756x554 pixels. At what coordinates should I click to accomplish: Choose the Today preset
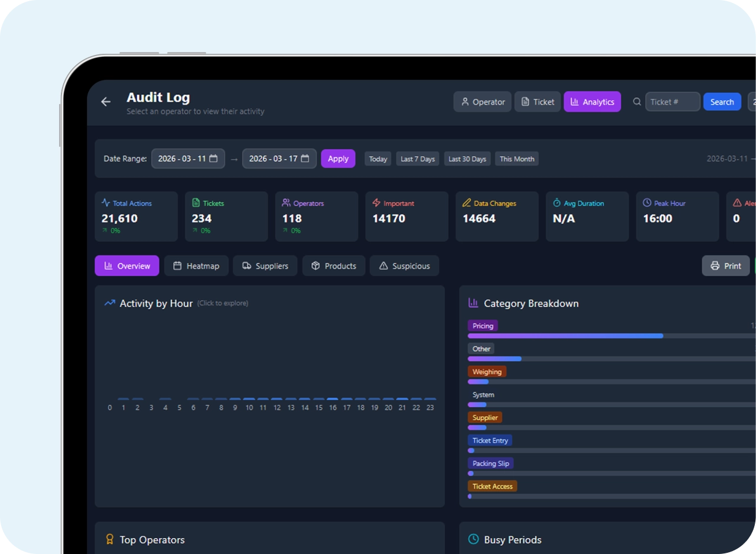[378, 159]
